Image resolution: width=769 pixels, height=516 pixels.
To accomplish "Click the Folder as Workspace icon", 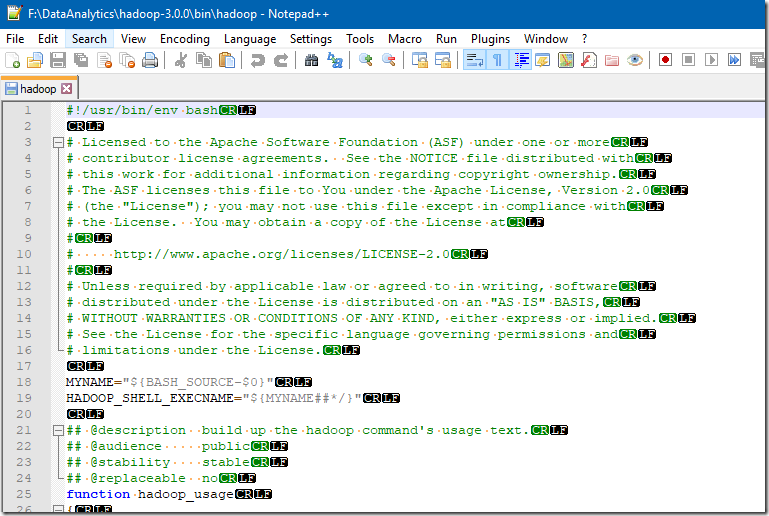I will coord(612,60).
